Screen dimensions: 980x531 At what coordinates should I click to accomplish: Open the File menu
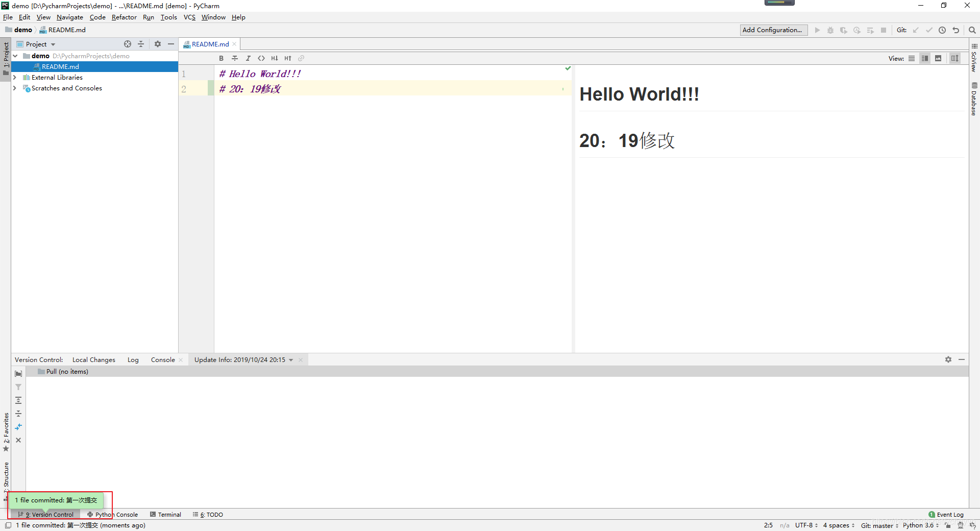pos(8,17)
